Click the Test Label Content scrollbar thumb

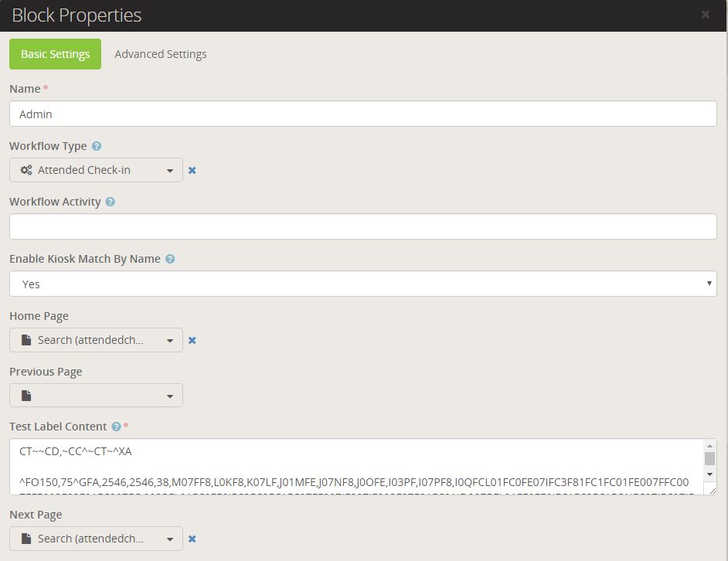click(710, 458)
